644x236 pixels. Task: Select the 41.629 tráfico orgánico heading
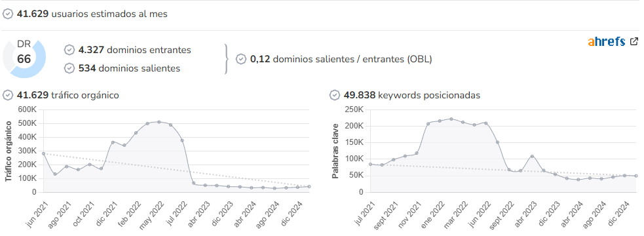point(67,96)
